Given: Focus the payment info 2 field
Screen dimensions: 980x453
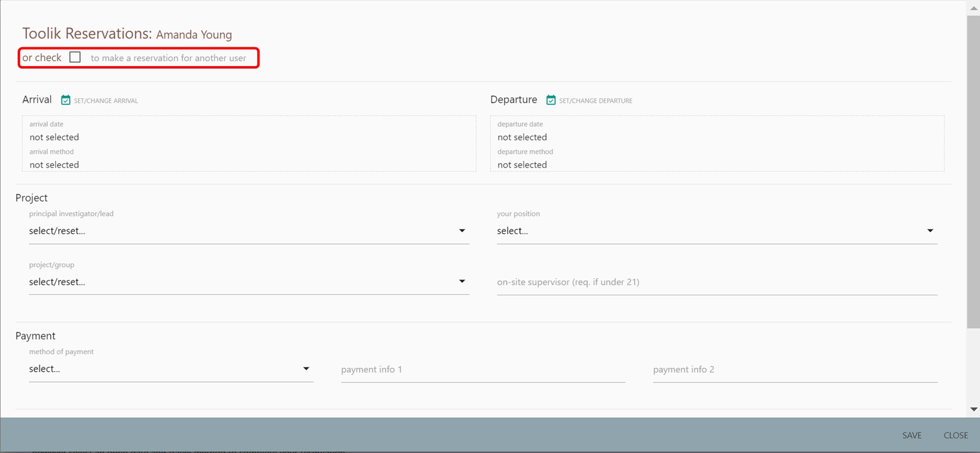Looking at the screenshot, I should [794, 369].
